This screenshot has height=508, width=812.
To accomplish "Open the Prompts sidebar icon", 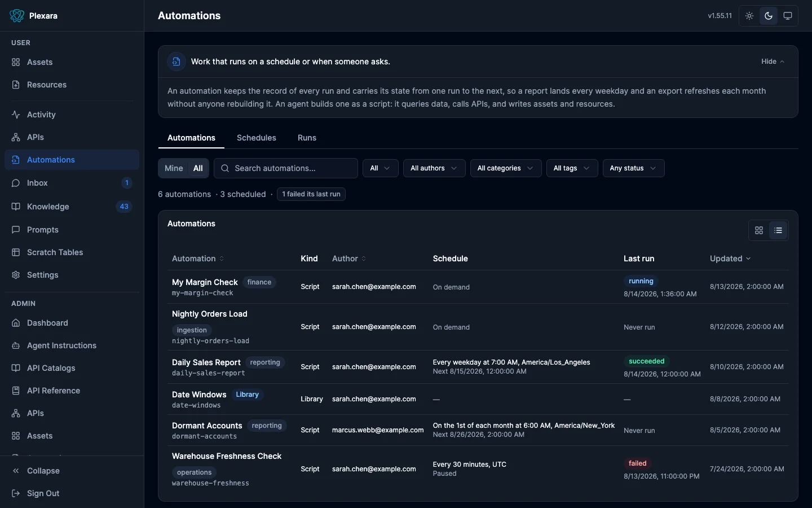I will [16, 230].
